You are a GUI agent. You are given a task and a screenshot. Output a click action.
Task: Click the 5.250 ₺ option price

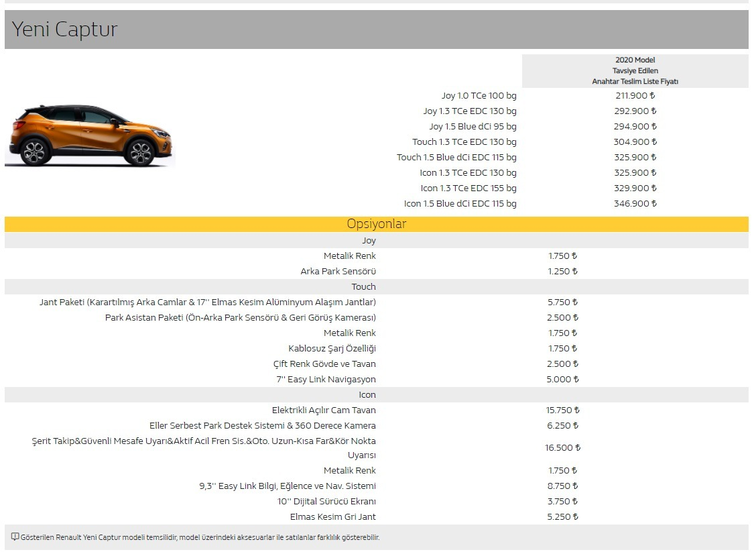click(562, 516)
